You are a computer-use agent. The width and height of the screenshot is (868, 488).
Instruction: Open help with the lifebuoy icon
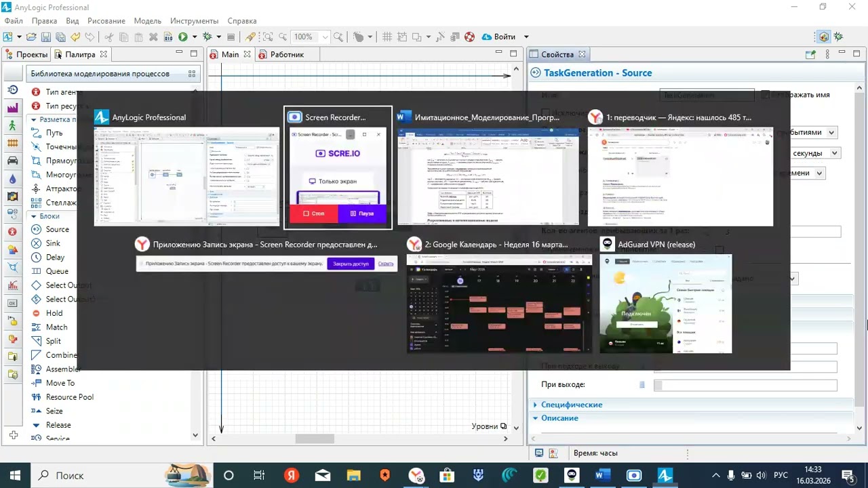coord(469,37)
